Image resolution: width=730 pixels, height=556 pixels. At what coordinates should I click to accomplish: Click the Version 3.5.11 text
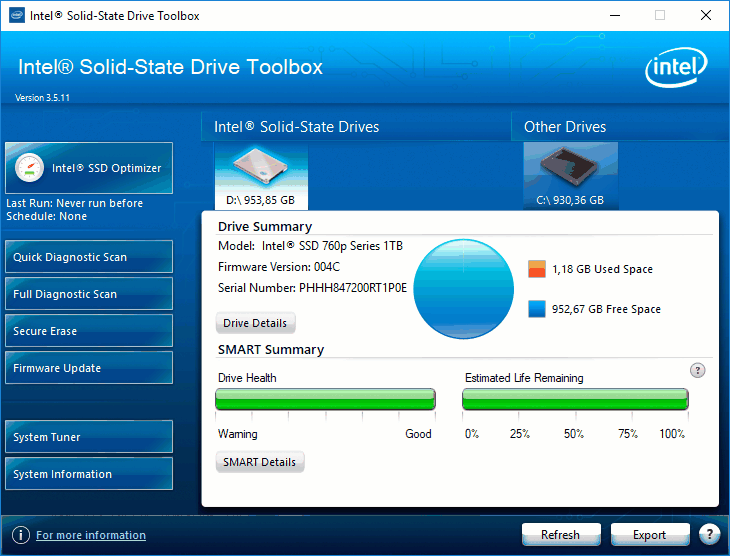[x=42, y=98]
